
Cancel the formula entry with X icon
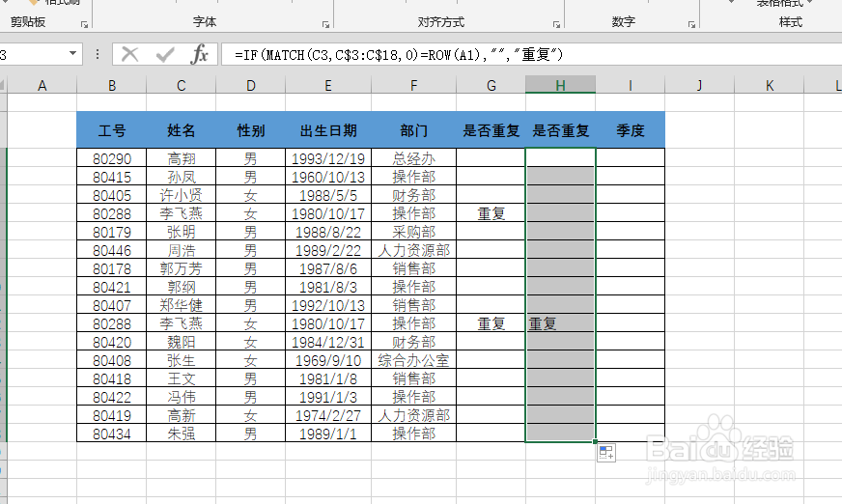pos(130,54)
